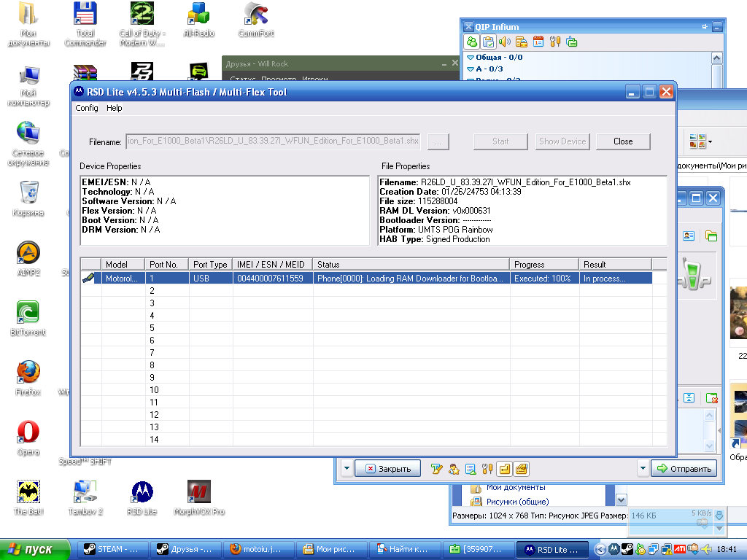Click the USB port type cell
Screen dimensions: 747x560
tap(211, 278)
